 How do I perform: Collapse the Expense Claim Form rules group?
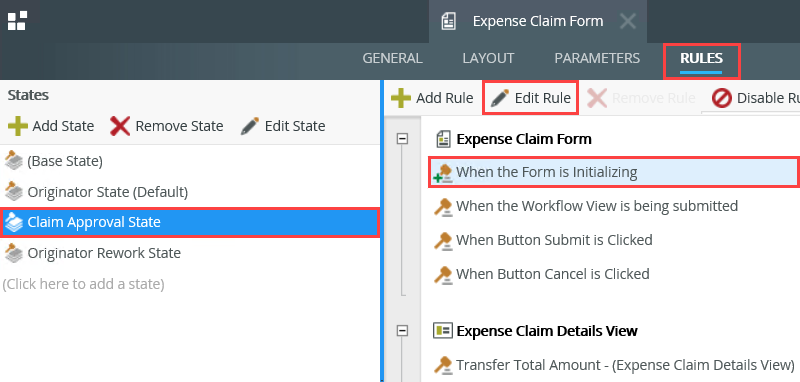tap(403, 139)
